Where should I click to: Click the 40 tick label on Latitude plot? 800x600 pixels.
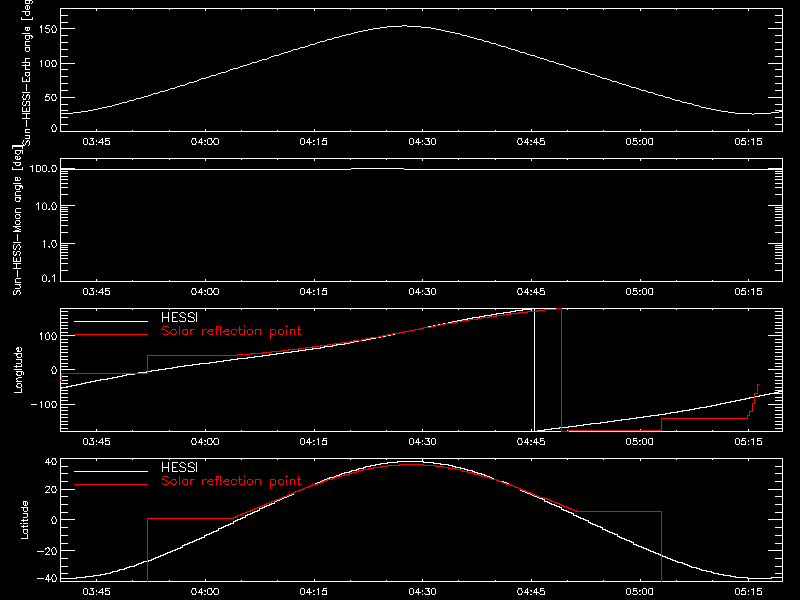[51, 462]
